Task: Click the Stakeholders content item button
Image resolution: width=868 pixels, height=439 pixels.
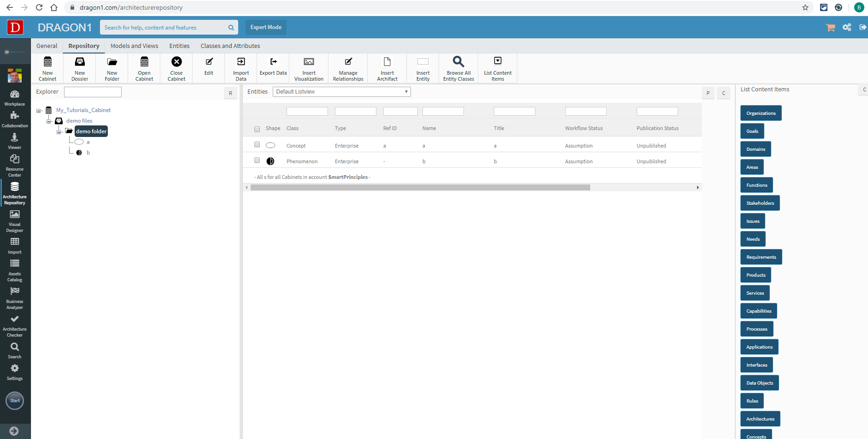Action: [760, 203]
